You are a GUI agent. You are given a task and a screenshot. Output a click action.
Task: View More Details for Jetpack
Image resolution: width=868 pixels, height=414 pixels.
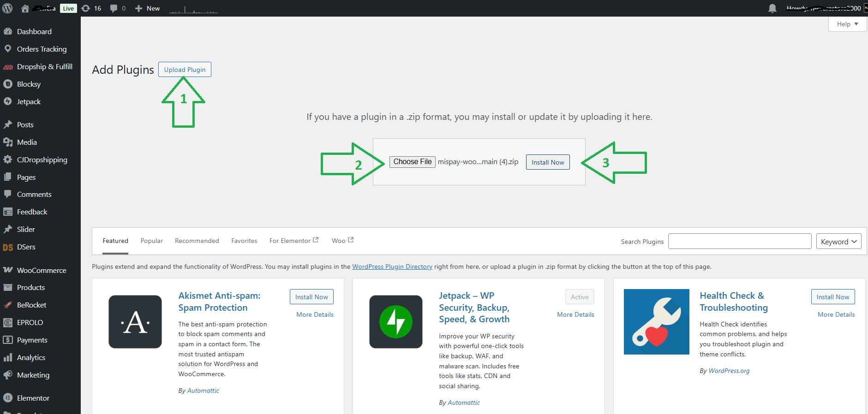(575, 314)
